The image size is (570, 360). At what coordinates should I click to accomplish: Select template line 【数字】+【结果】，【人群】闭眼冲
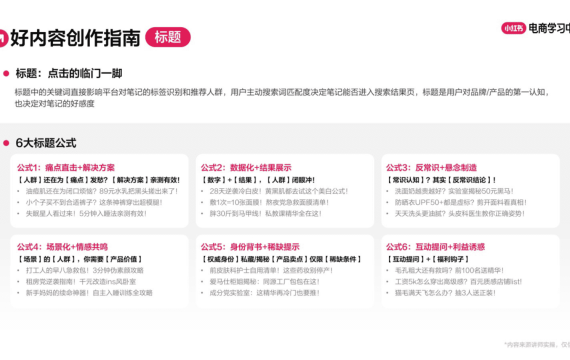coord(258,180)
